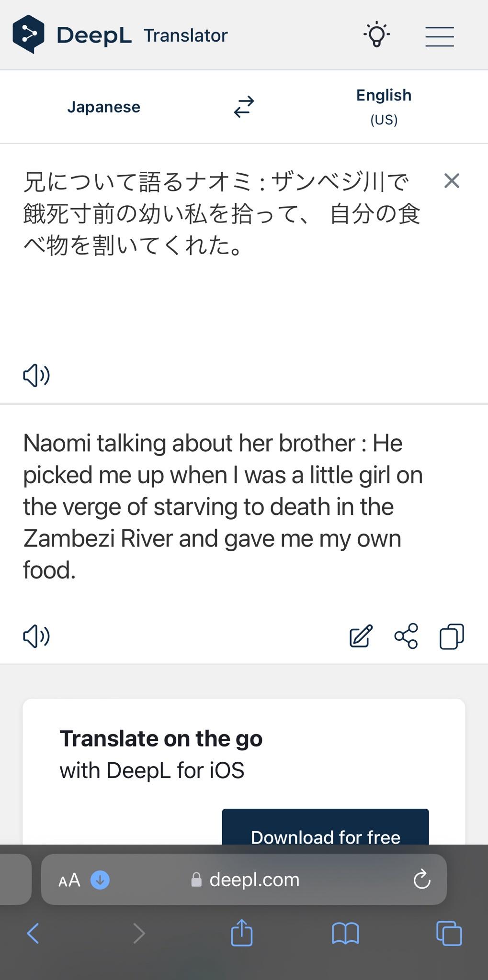Show all open Safari tabs
Image resolution: width=488 pixels, height=980 pixels.
pos(449,933)
